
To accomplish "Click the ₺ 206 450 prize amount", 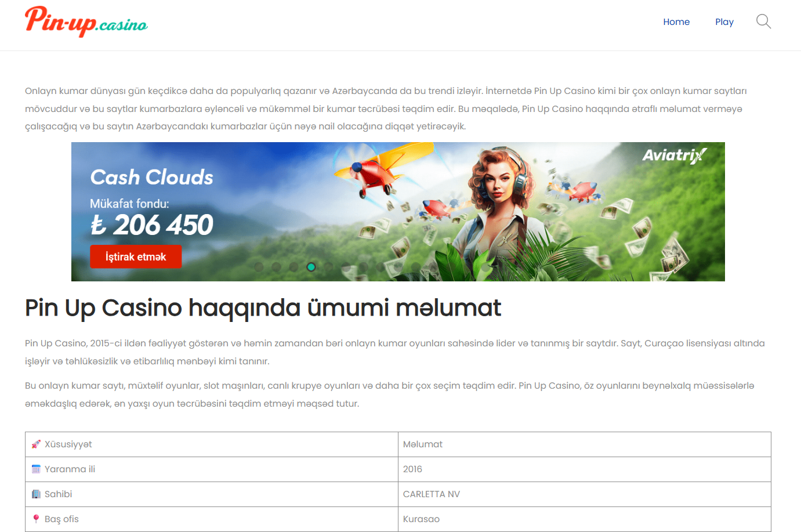I will (x=151, y=225).
